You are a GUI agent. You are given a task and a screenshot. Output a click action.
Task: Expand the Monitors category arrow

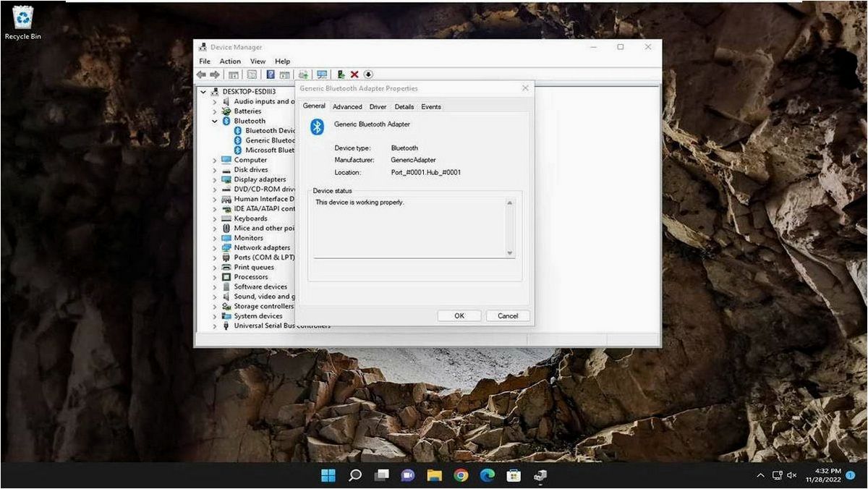point(215,238)
